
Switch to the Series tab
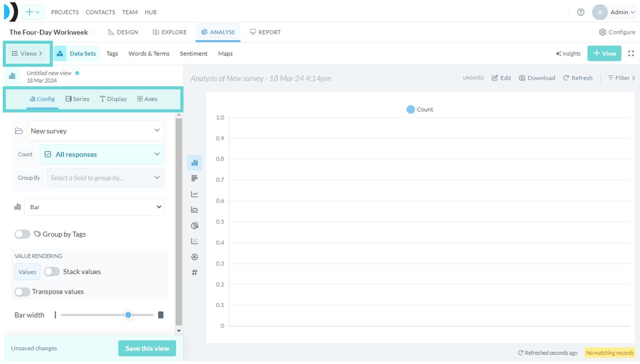click(x=77, y=99)
